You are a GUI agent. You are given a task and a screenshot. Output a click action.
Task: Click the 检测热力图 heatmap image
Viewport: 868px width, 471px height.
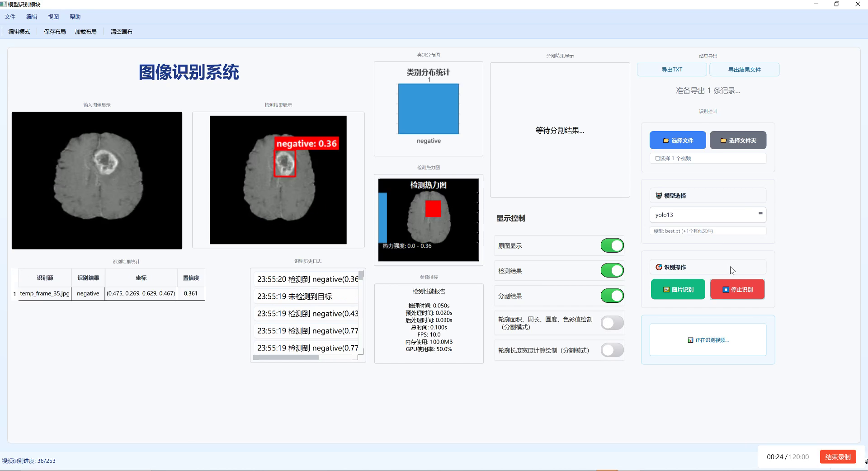(x=428, y=220)
